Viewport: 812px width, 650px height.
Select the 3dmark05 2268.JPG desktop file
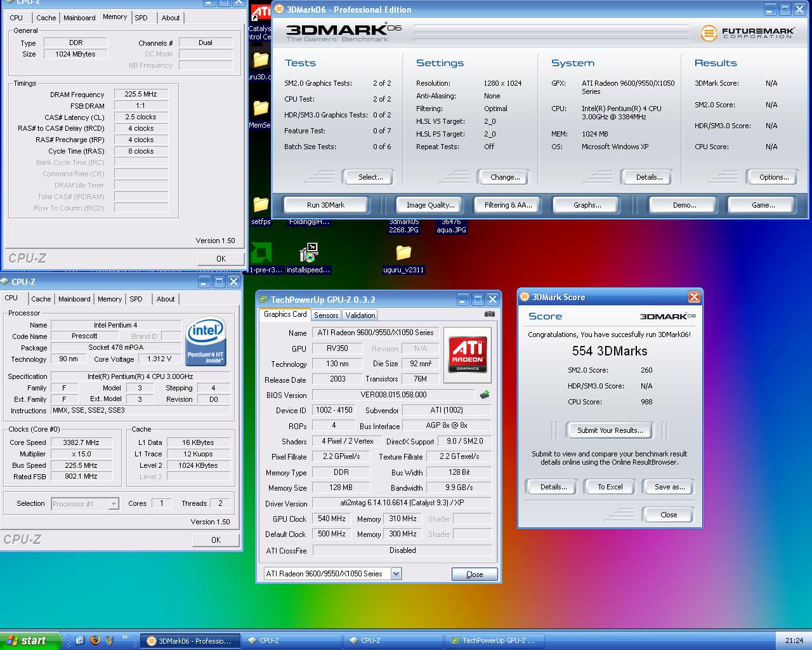pos(404,226)
